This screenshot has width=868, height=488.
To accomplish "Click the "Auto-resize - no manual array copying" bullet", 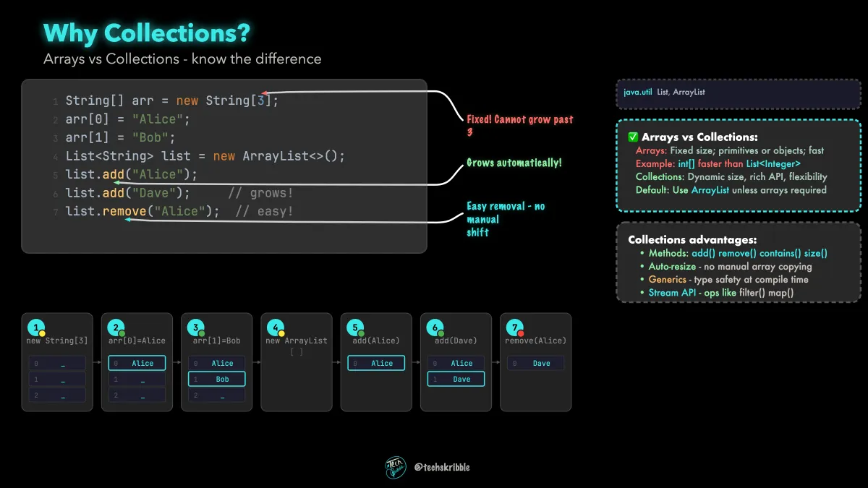I will click(730, 266).
